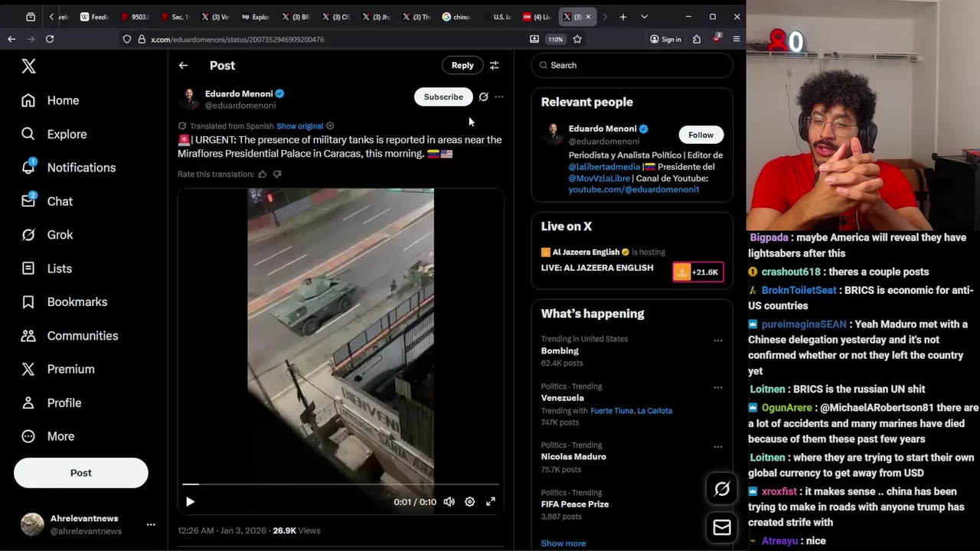Click the X logo in sidebar

28,67
